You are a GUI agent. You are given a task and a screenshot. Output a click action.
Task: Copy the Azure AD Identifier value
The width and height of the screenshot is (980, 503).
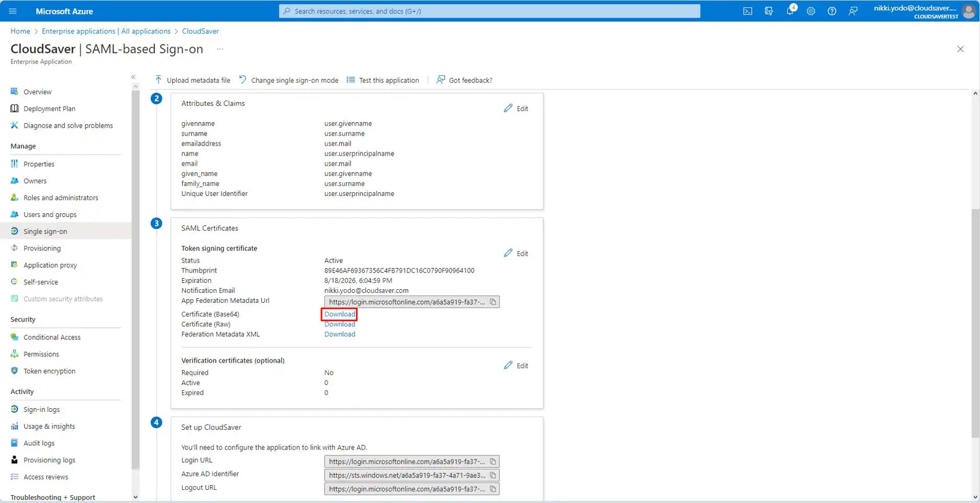pyautogui.click(x=493, y=475)
